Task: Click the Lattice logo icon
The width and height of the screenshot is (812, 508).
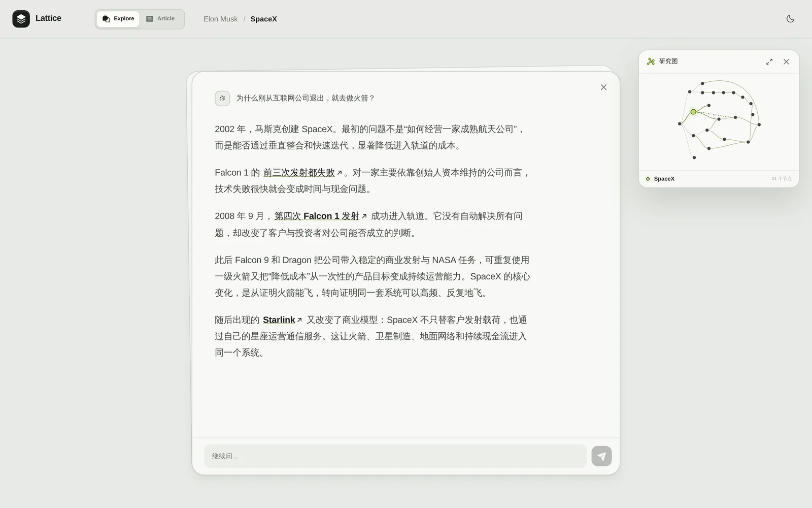Action: click(x=21, y=19)
